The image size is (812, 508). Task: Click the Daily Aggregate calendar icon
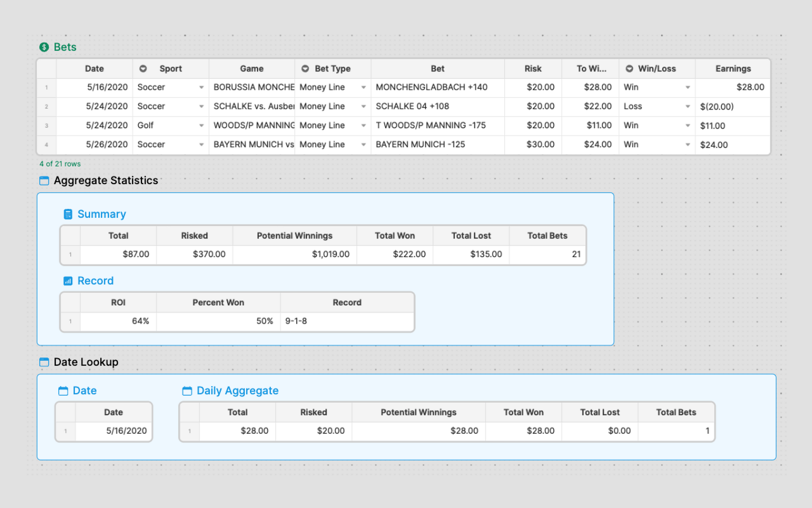point(187,391)
